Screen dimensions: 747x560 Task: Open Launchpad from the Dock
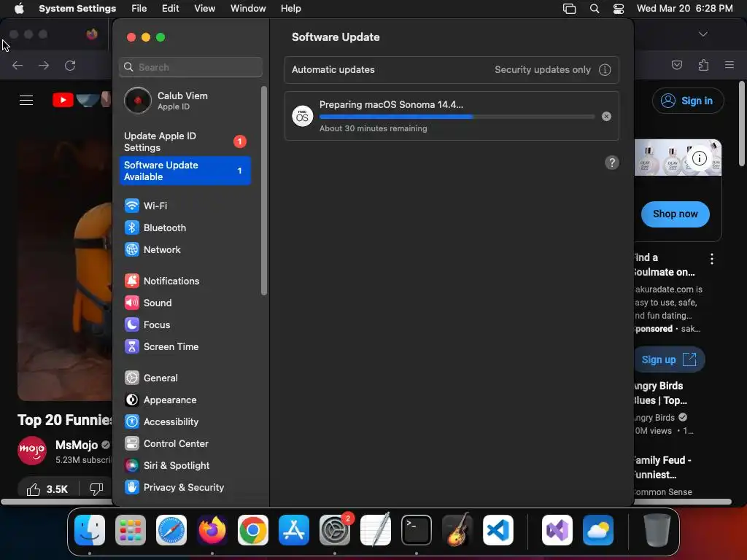[x=131, y=530]
